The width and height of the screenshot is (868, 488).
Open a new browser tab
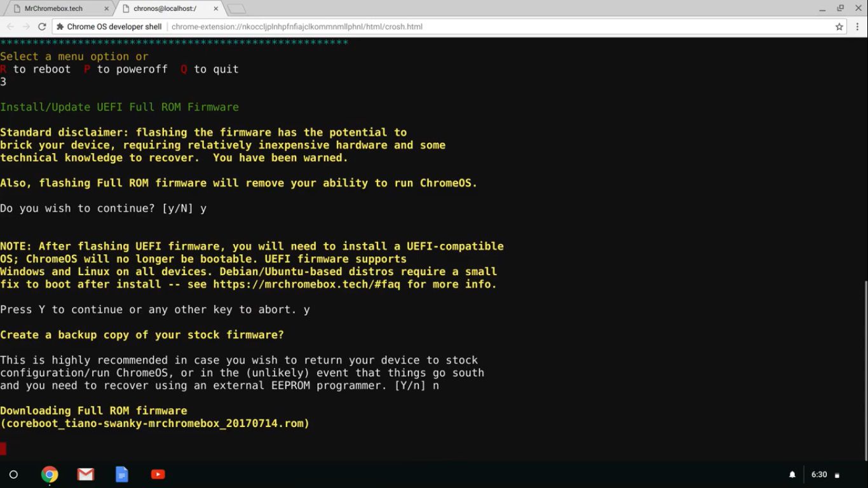pyautogui.click(x=236, y=9)
